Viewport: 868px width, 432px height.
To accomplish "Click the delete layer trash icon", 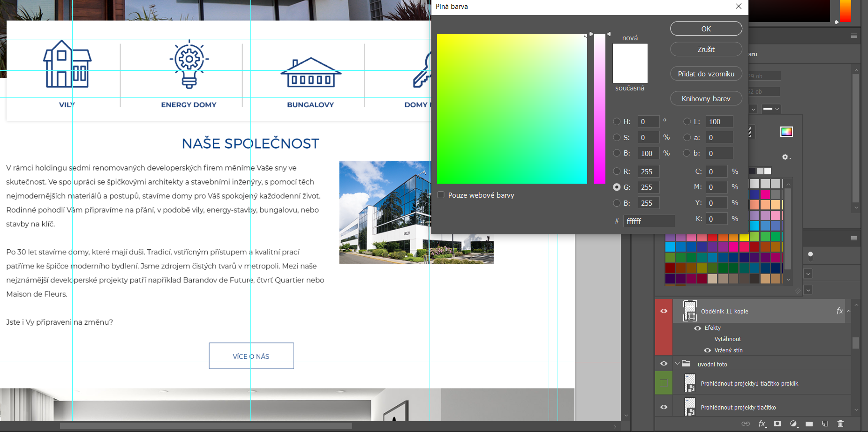I will coord(840,424).
